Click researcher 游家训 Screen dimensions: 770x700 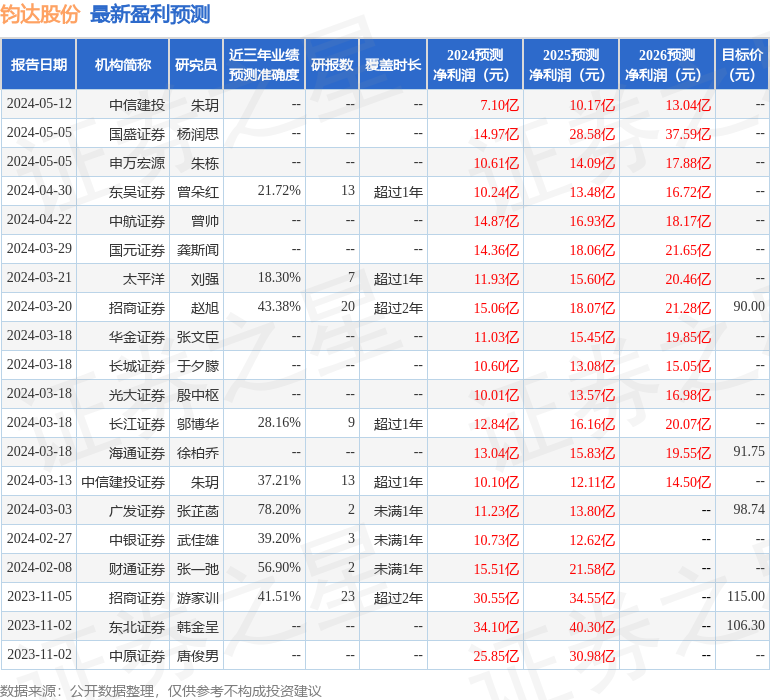pyautogui.click(x=198, y=597)
